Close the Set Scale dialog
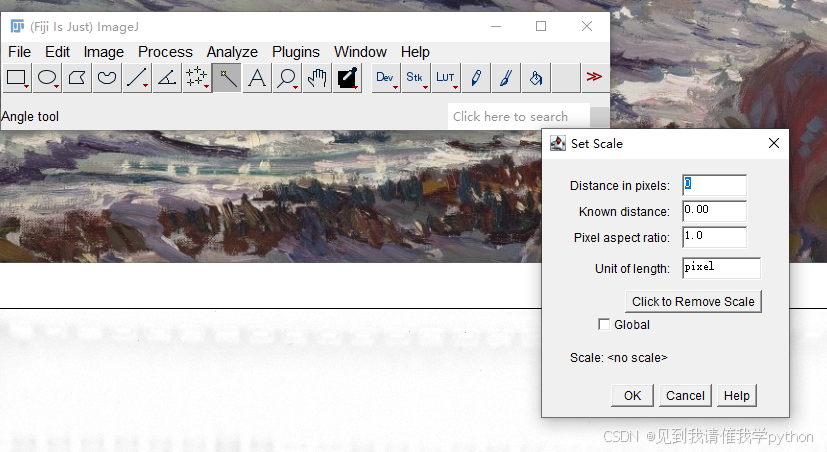Image resolution: width=827 pixels, height=452 pixels. [x=774, y=143]
